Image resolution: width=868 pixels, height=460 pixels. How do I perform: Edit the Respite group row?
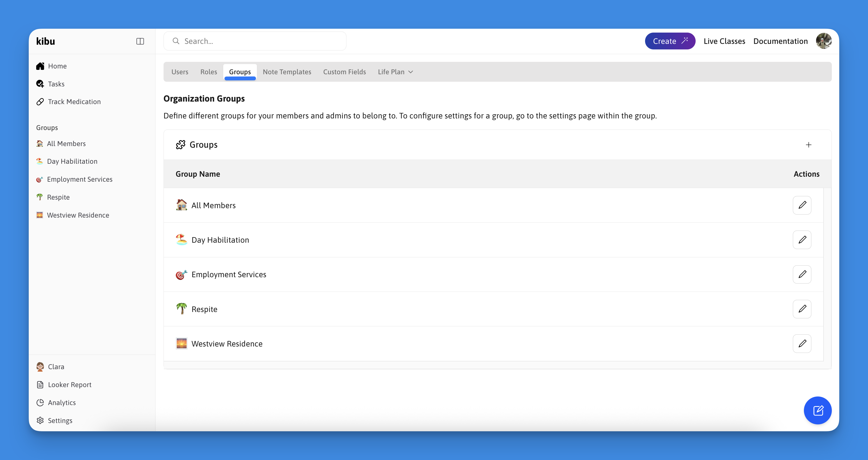[x=802, y=309]
